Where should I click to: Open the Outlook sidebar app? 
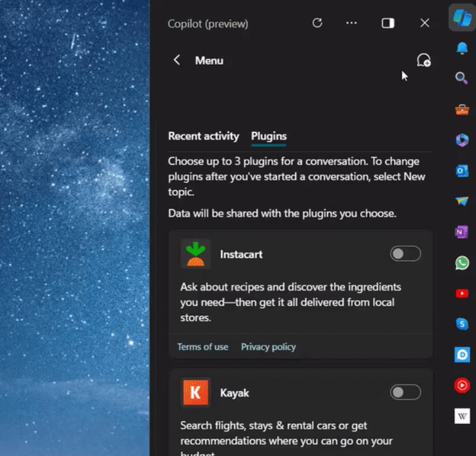[x=462, y=171]
